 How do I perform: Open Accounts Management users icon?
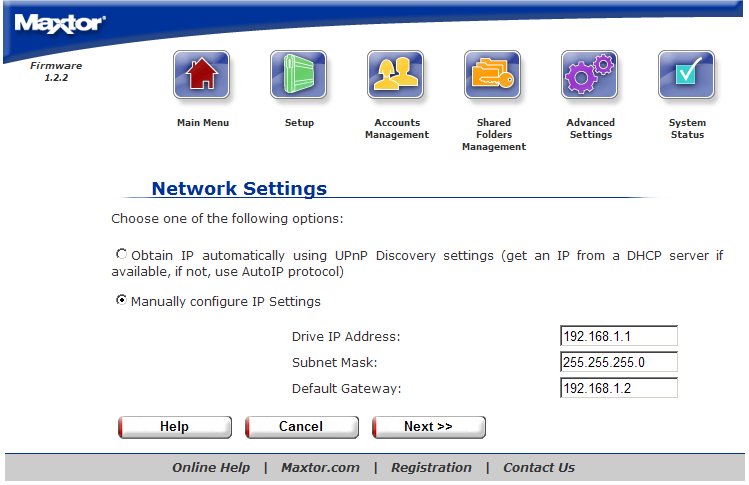395,75
